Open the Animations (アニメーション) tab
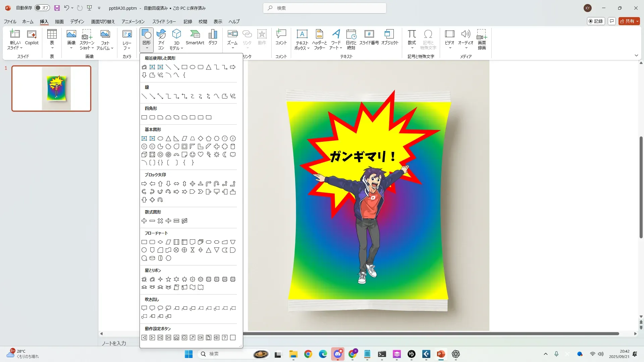 pos(133,21)
